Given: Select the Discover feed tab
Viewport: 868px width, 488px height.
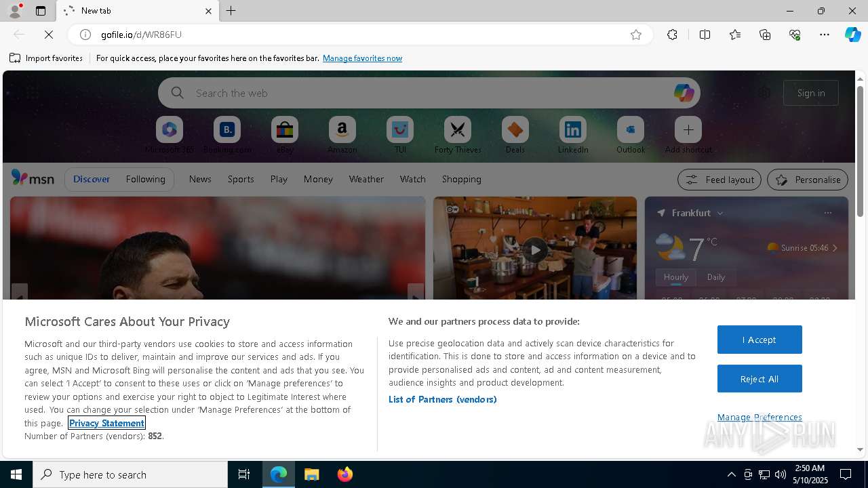Looking at the screenshot, I should tap(92, 179).
